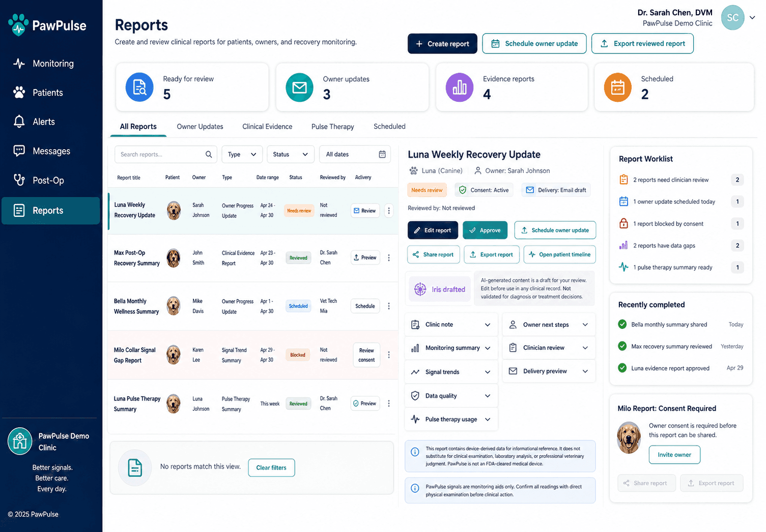Click Invite owner button
Screen dimensions: 766x532
674,455
